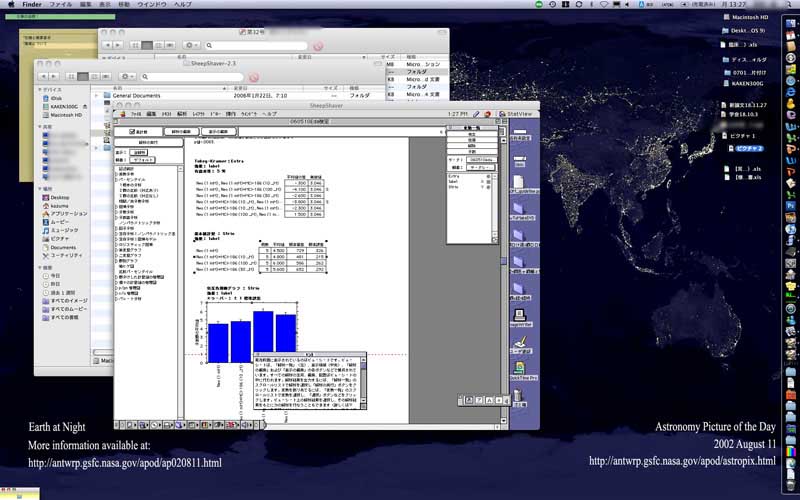Select Strte variable in variable palette
The width and height of the screenshot is (800, 500).
click(454, 187)
